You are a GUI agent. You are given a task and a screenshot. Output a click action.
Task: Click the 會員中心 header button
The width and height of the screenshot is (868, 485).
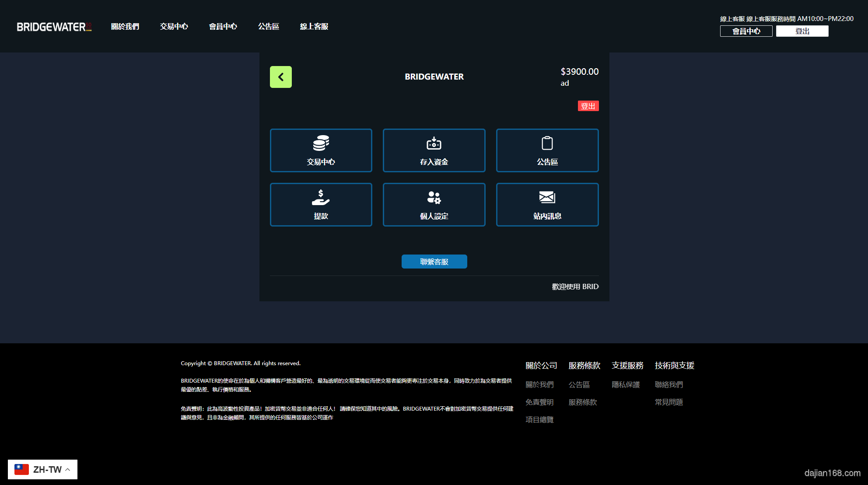point(746,31)
